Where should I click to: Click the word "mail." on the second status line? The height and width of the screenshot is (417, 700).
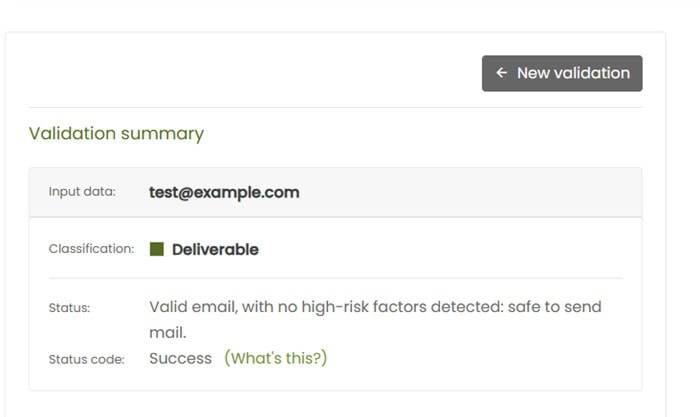tap(168, 331)
